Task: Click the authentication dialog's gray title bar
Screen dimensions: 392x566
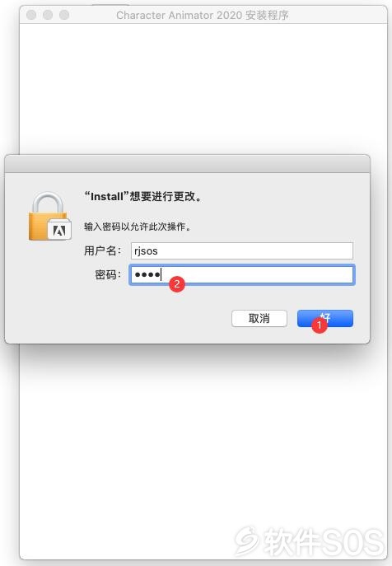Action: (x=187, y=164)
